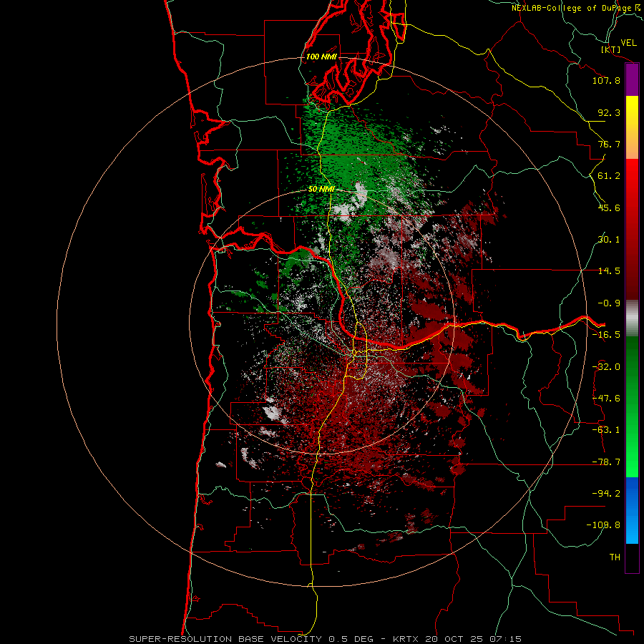Click the 61.2 legend value
This screenshot has width=644, height=644.
pyautogui.click(x=609, y=176)
